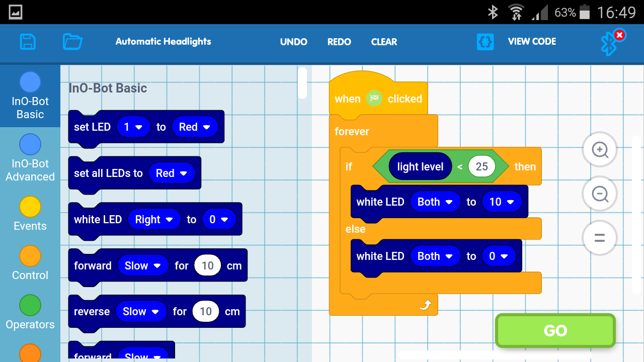Open brightness 0 dropdown in else white LED block
Screen dimensions: 644x362
pos(499,256)
